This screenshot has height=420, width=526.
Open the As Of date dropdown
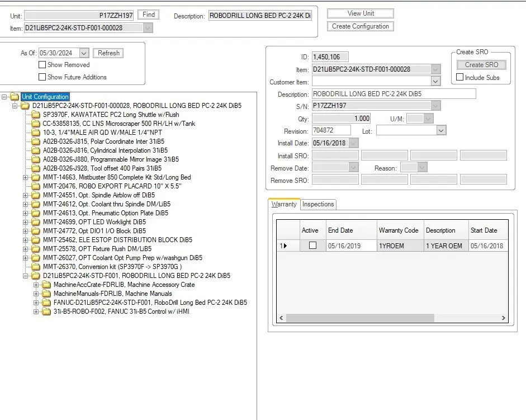click(x=84, y=53)
